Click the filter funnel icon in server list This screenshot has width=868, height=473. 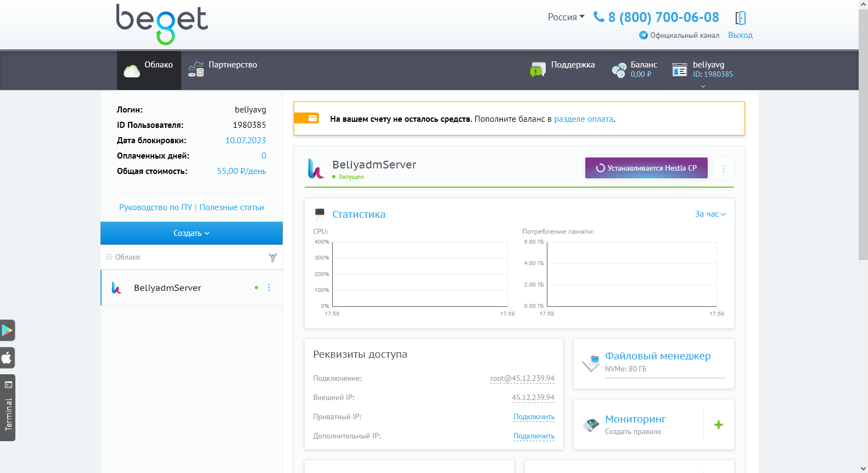tap(273, 257)
